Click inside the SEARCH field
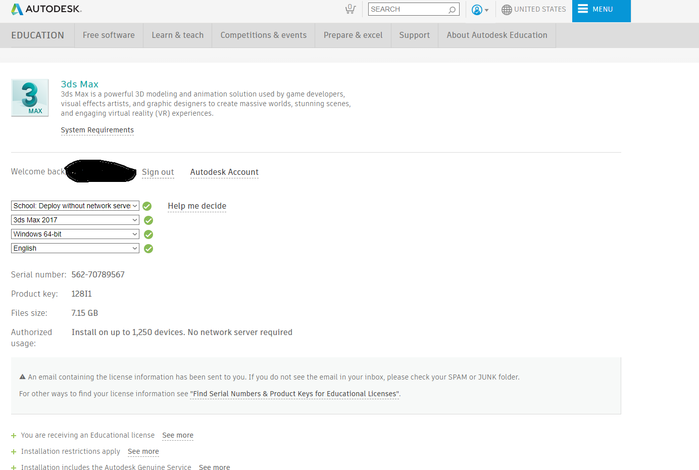Screen dimensions: 699x470 pos(407,9)
